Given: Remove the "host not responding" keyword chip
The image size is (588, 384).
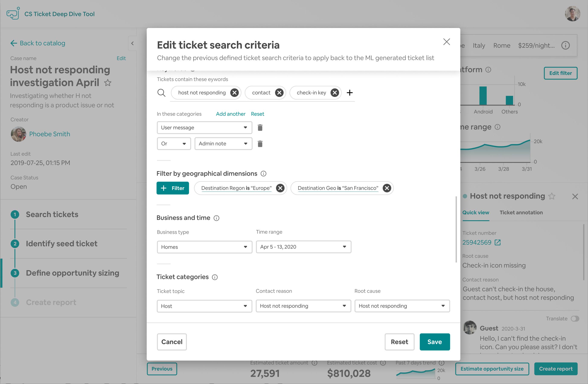Looking at the screenshot, I should click(234, 93).
